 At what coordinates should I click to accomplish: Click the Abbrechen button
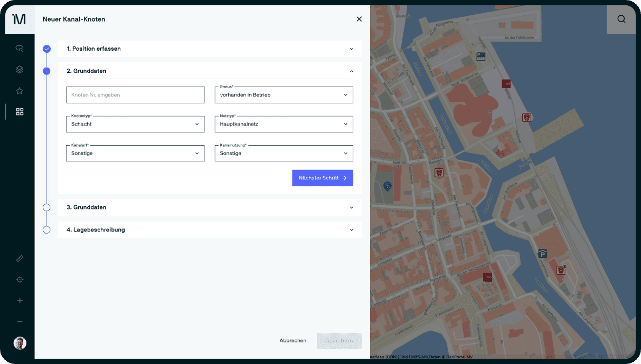click(293, 341)
